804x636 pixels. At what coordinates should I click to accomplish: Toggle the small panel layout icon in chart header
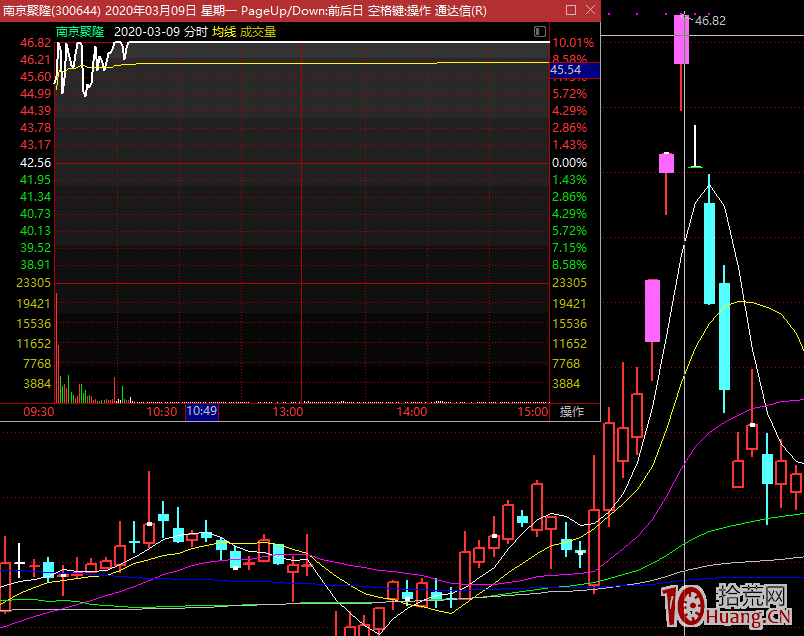pos(541,32)
